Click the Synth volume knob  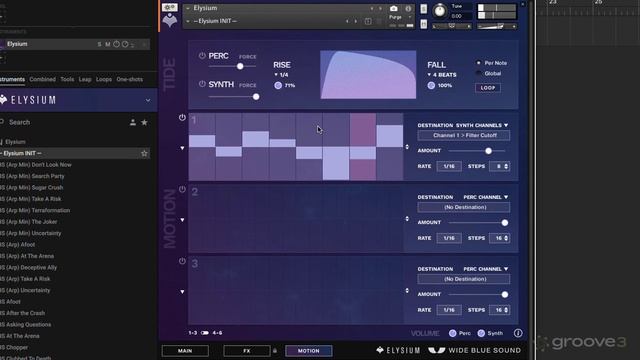[481, 333]
